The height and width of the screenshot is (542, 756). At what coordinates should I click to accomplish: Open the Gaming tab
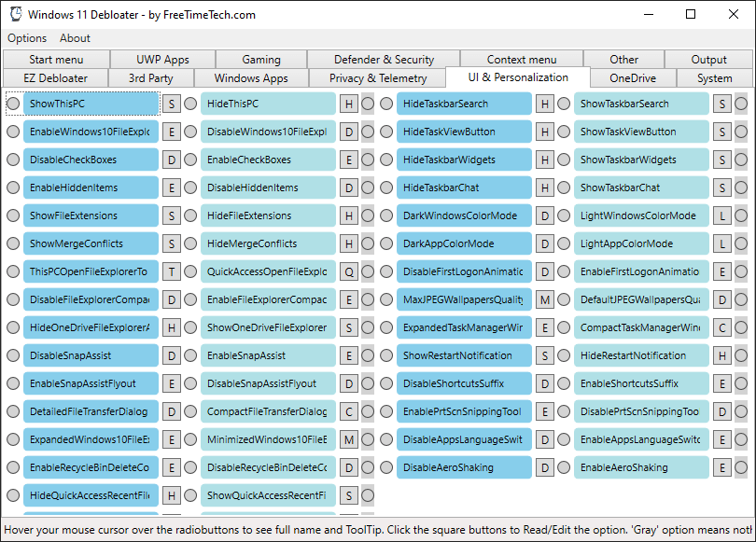261,60
